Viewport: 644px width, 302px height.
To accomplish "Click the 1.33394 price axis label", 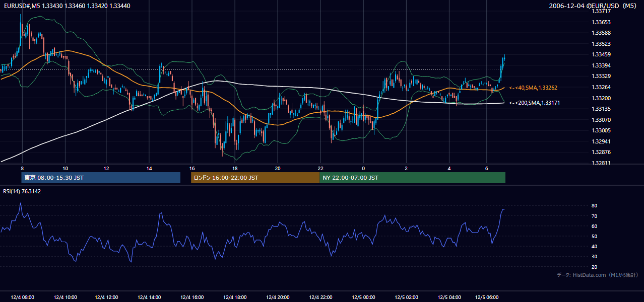I will click(x=601, y=65).
